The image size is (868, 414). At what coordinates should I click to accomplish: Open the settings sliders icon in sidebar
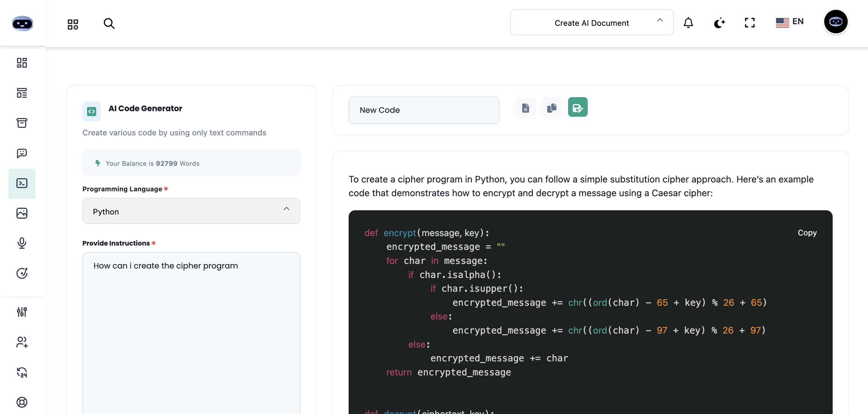[x=22, y=312]
